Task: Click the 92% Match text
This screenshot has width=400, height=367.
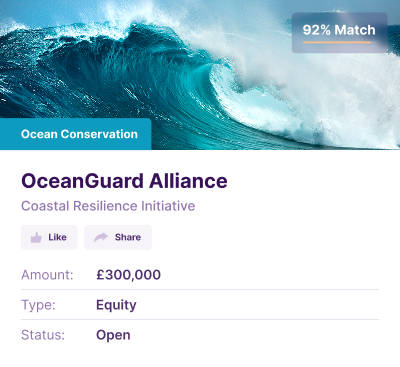Action: [x=339, y=30]
